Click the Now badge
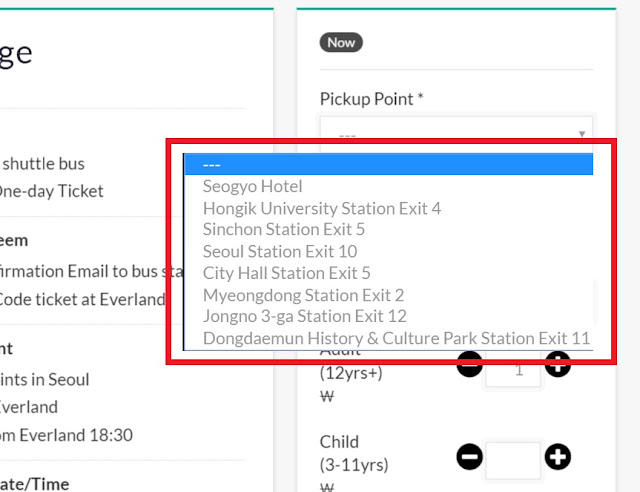The image size is (640, 492). click(x=341, y=42)
